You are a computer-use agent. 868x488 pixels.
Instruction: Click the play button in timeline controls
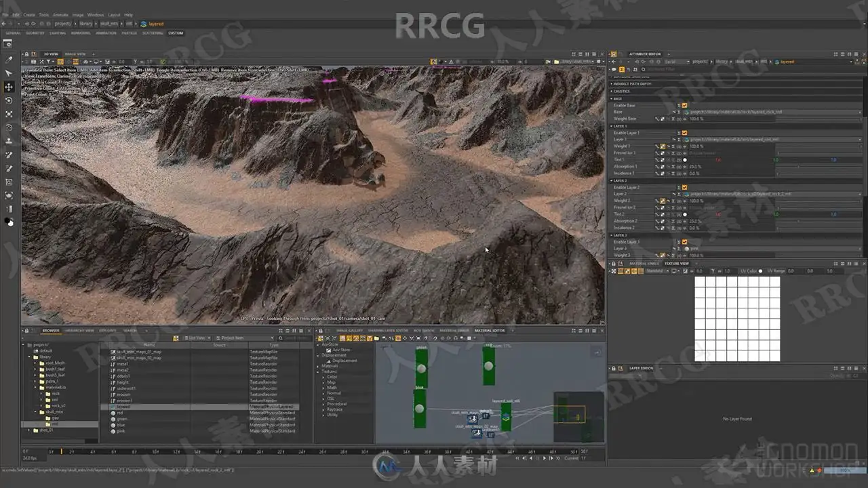544,458
